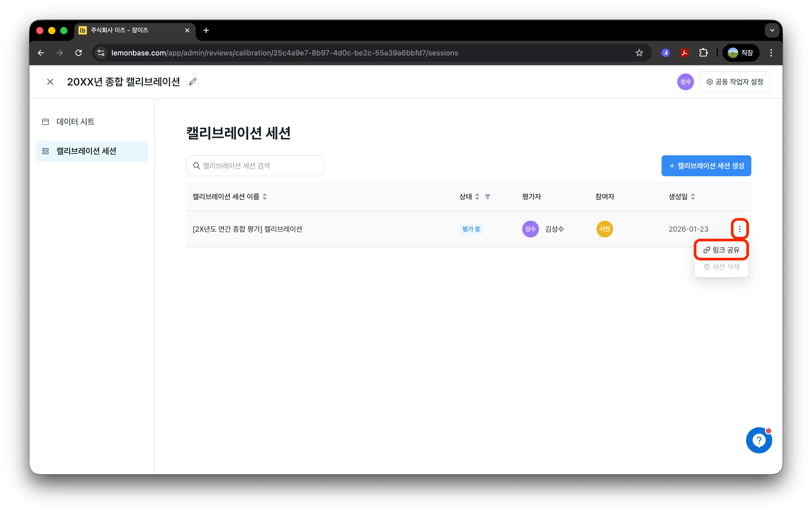Open the Adobe Acrobat extension
This screenshot has height=513, width=812.
684,53
